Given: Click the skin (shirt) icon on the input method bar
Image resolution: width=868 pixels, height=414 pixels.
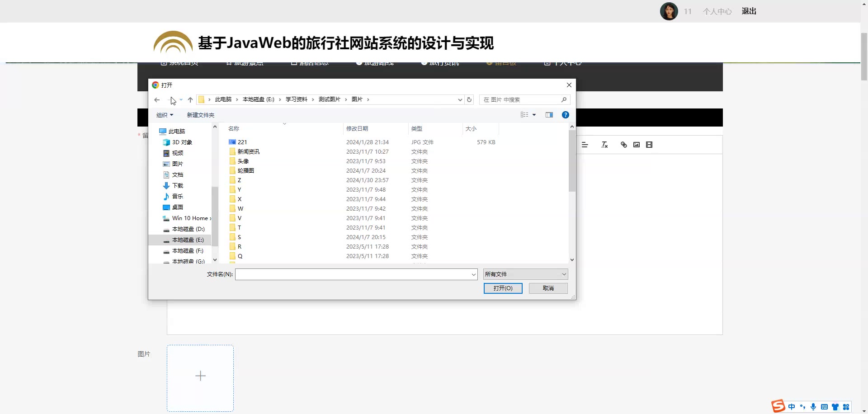Looking at the screenshot, I should pyautogui.click(x=835, y=407).
